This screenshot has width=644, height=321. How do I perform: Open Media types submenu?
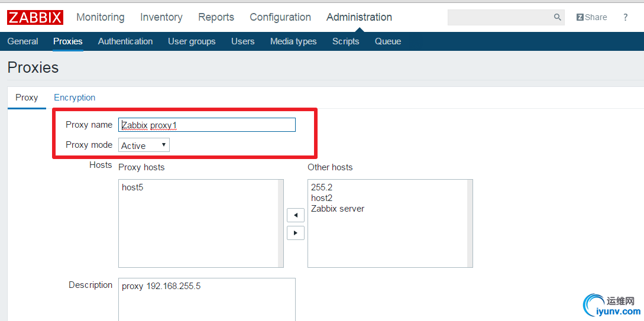293,41
